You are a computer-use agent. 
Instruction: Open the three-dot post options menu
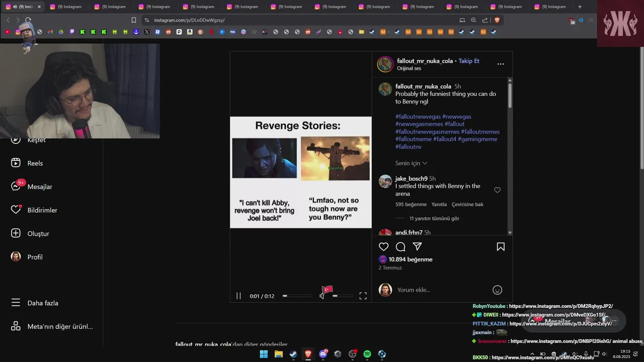501,64
